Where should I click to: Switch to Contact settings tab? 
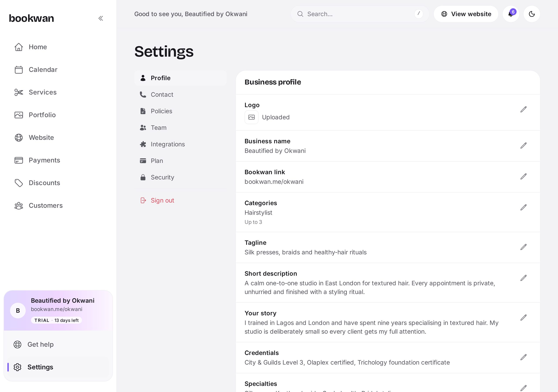click(180, 95)
